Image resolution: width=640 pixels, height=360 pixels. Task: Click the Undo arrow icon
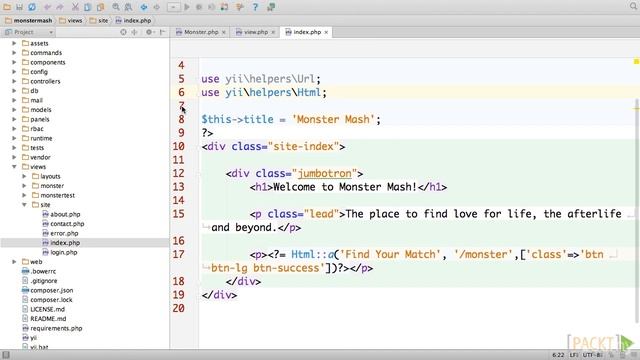[x=47, y=7]
